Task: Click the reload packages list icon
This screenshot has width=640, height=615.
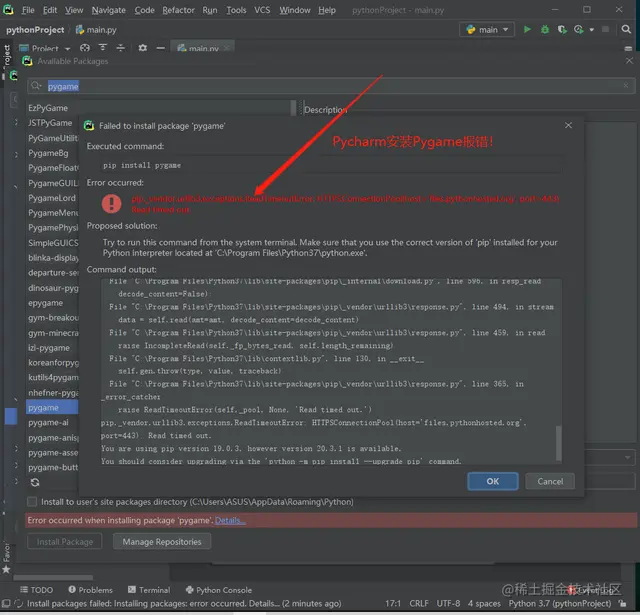Action: click(x=35, y=482)
